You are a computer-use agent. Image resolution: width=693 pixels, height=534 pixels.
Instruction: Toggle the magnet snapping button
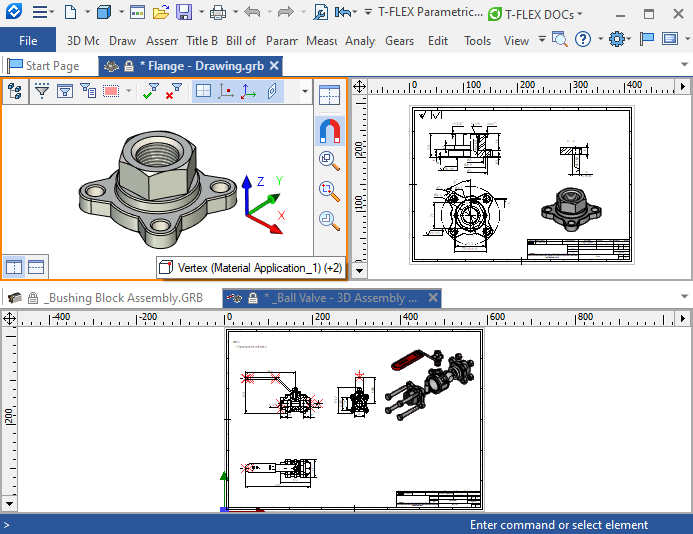[x=330, y=131]
